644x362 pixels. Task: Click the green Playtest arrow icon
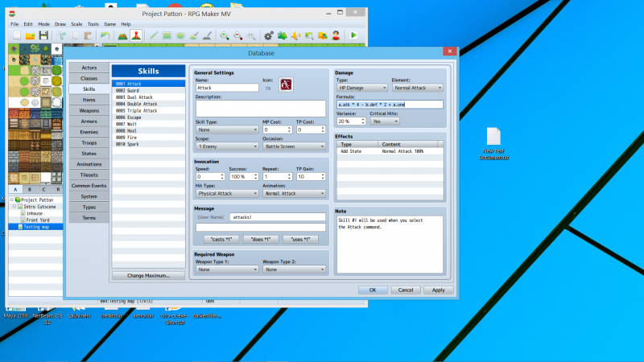353,35
